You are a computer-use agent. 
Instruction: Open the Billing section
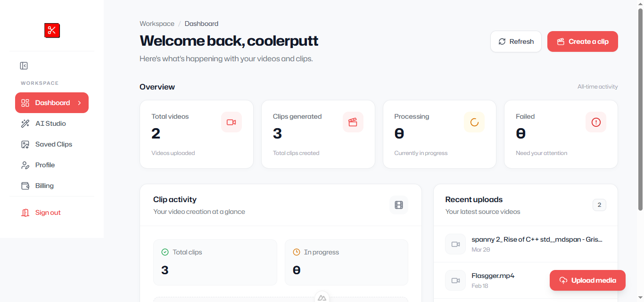(52, 186)
